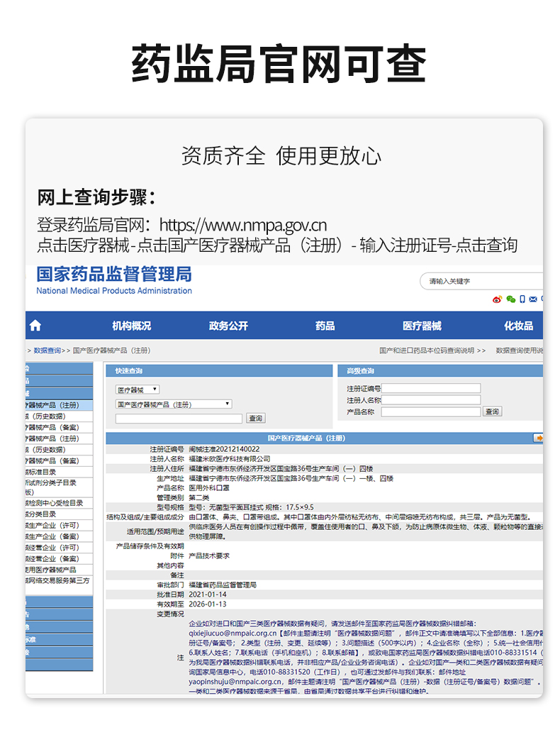Click the 请输入关键字 site search box
The image size is (560, 735).
[481, 281]
